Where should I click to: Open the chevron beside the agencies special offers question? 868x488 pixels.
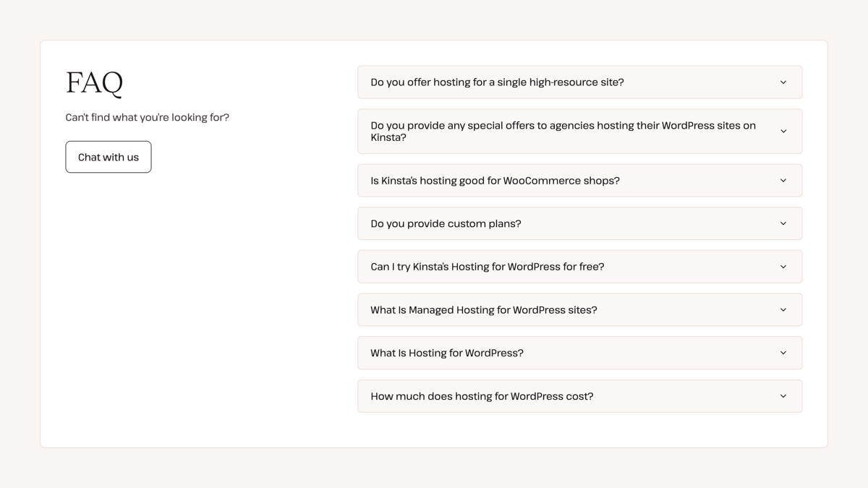pyautogui.click(x=783, y=131)
